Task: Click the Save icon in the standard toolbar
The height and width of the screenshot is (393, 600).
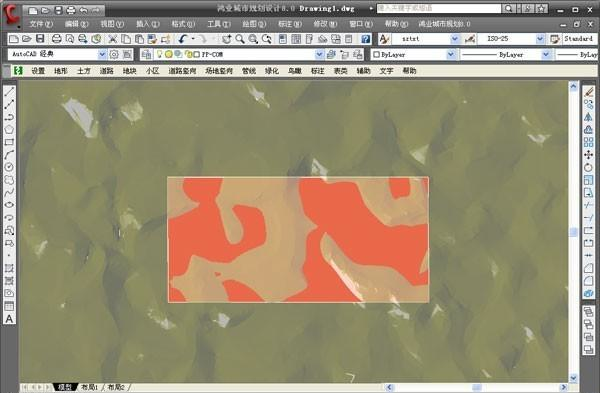Action: point(40,39)
